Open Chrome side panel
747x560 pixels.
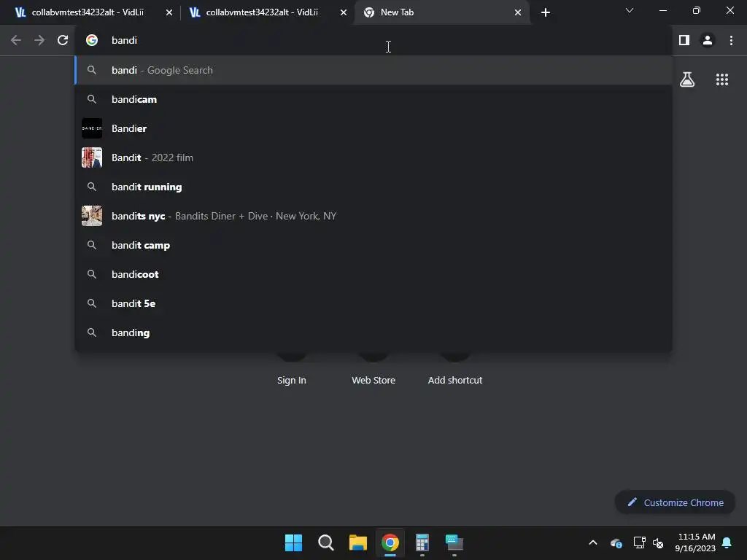coord(684,40)
